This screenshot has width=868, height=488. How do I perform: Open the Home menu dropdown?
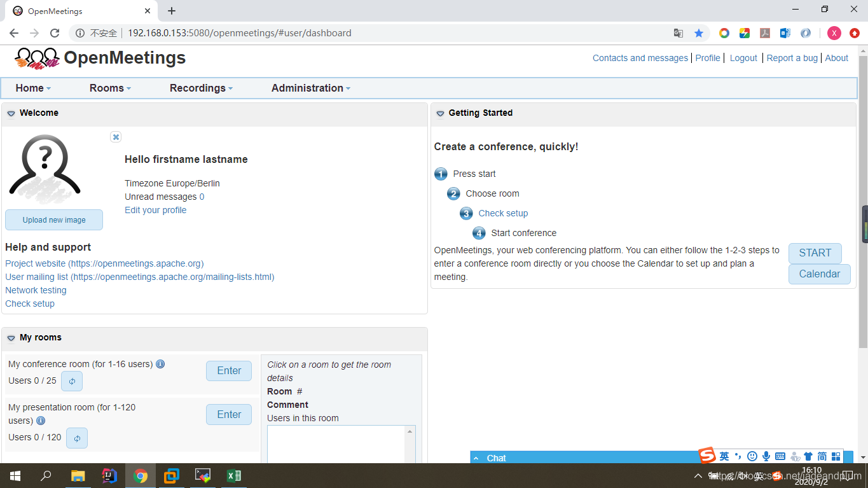[33, 88]
